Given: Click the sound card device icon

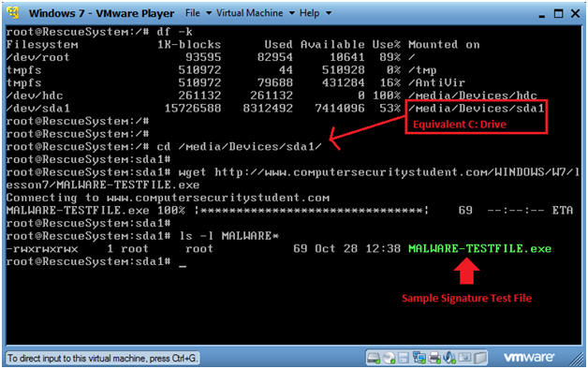Looking at the screenshot, I should point(448,358).
